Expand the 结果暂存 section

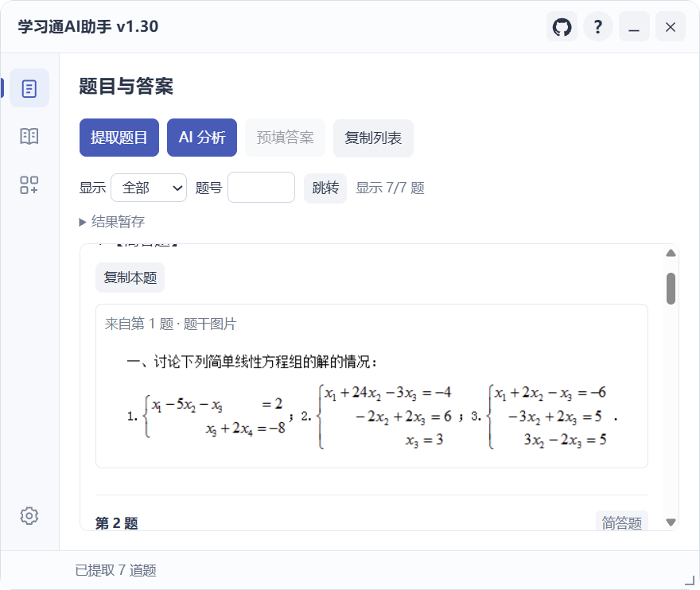pyautogui.click(x=112, y=221)
